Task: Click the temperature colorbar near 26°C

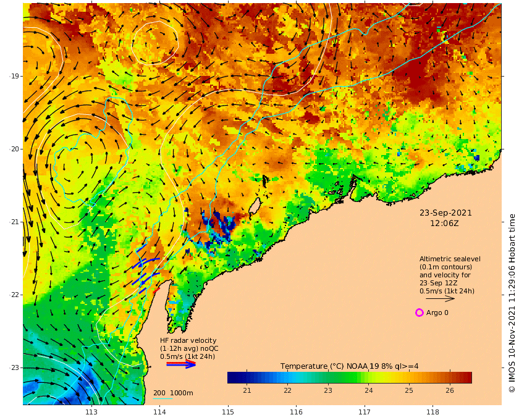Action: coord(450,377)
